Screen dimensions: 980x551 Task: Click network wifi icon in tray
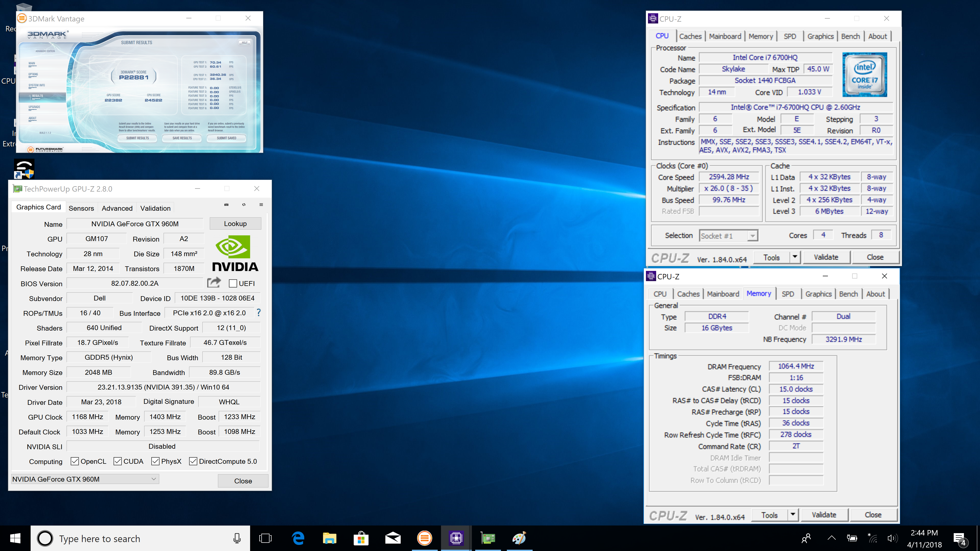click(872, 539)
